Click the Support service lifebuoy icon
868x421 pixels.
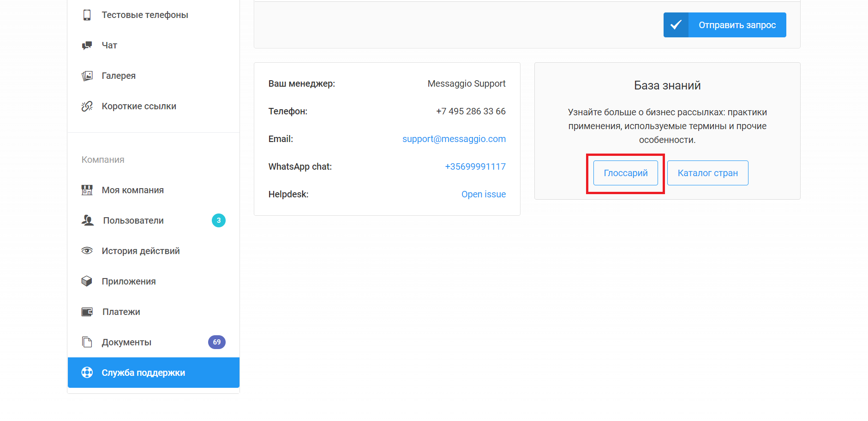(87, 373)
